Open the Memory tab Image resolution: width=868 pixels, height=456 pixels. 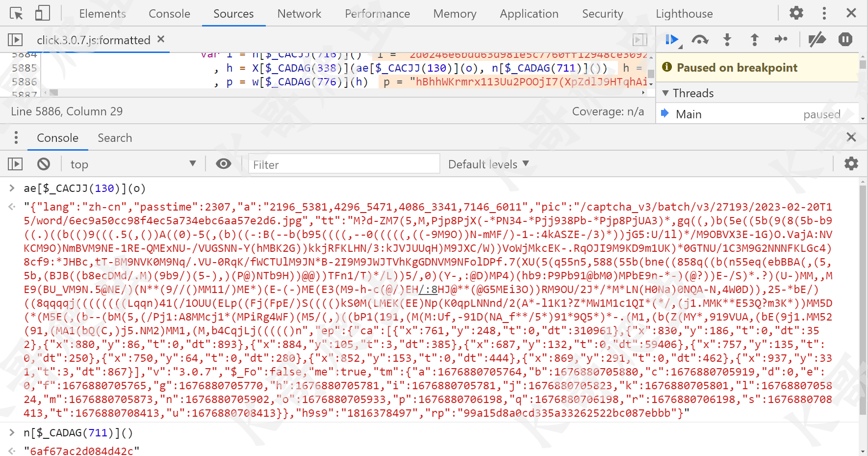tap(455, 14)
